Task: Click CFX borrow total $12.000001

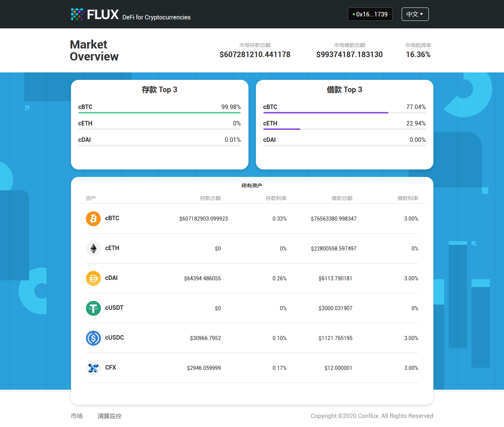Action: coord(338,368)
